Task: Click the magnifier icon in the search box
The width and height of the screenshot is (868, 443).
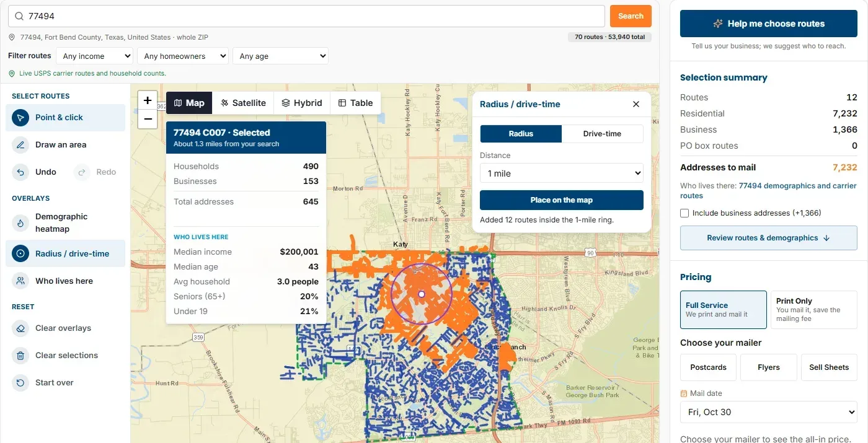Action: (19, 16)
